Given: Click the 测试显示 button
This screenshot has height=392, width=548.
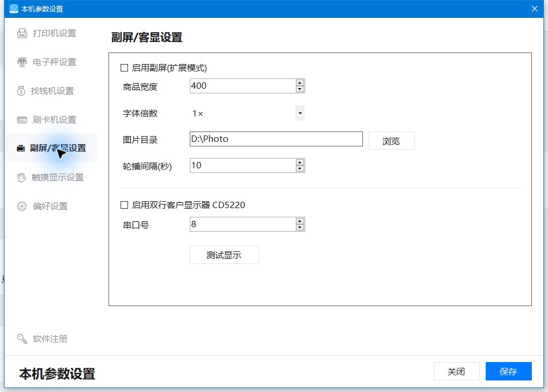Looking at the screenshot, I should [224, 255].
